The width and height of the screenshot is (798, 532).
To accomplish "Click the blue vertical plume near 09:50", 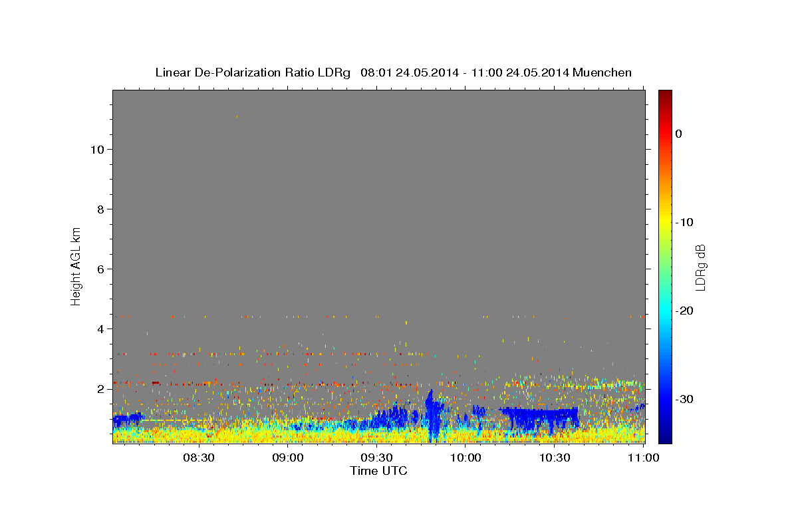I will pyautogui.click(x=433, y=416).
